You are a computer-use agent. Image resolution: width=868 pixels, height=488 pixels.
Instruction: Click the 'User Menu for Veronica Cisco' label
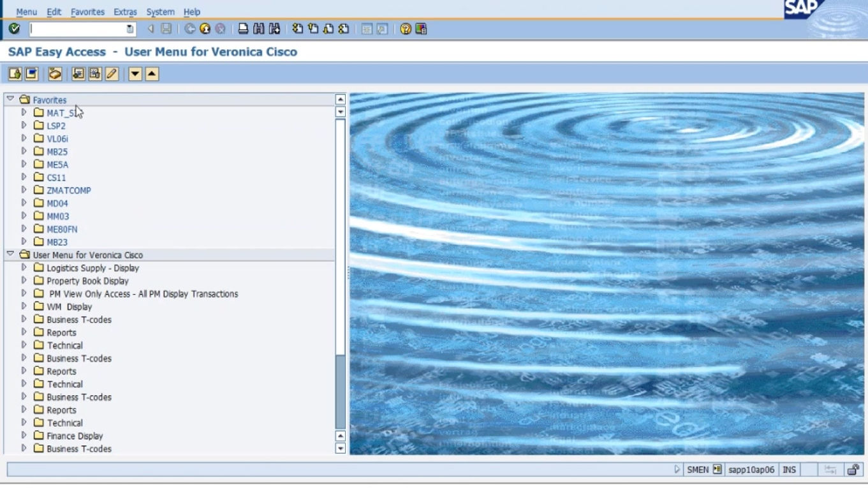(x=88, y=255)
